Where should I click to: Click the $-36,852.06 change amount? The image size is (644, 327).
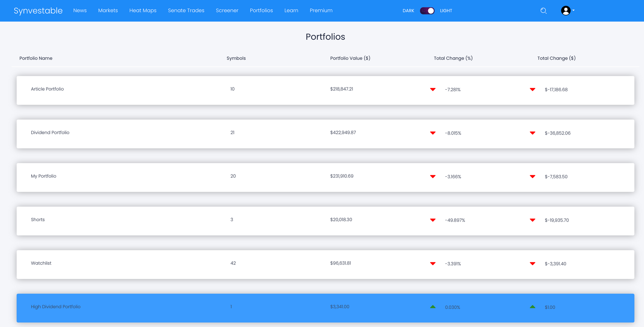click(x=558, y=133)
